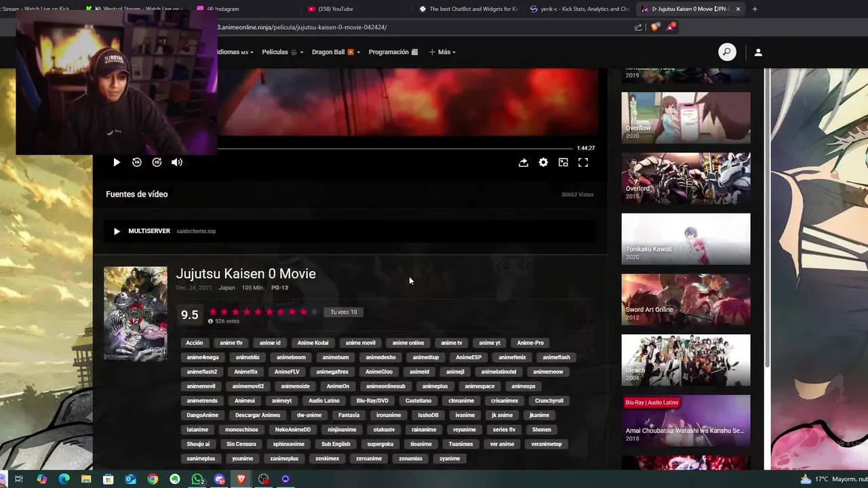Open the player settings gear
Screen dimensions: 868x488
[543, 163]
